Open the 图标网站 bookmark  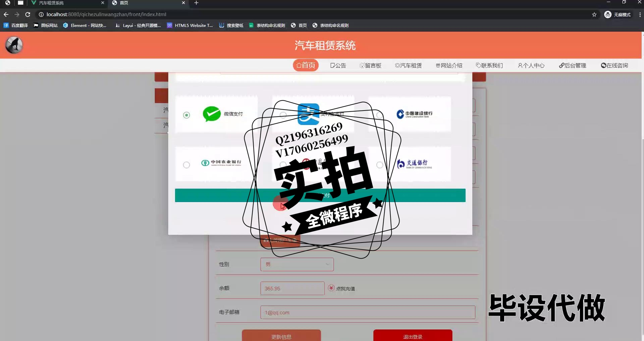coord(46,25)
